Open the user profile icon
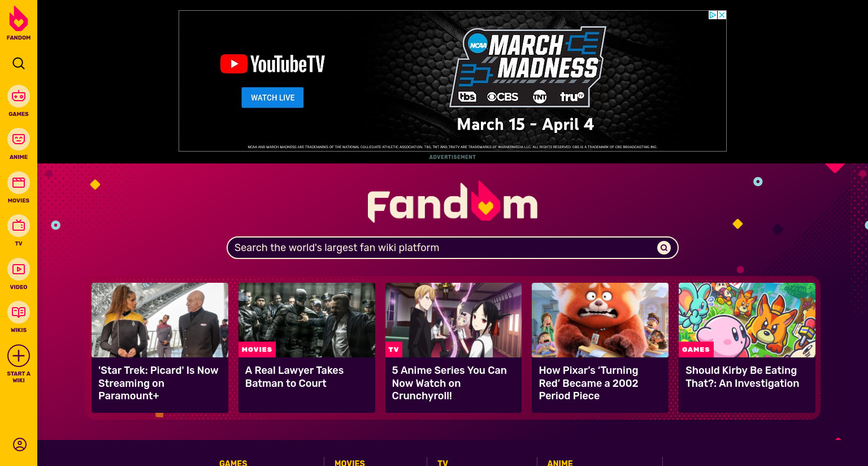Image resolution: width=868 pixels, height=466 pixels. pos(20,445)
